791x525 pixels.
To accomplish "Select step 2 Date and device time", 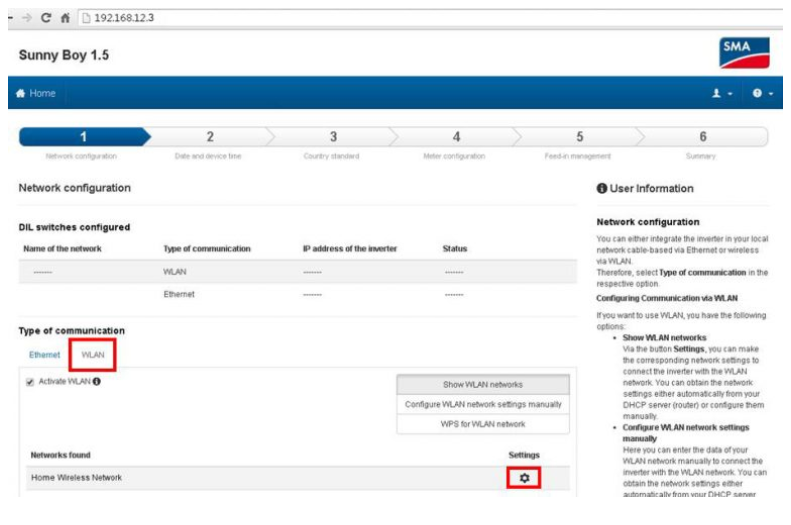I will (x=209, y=137).
